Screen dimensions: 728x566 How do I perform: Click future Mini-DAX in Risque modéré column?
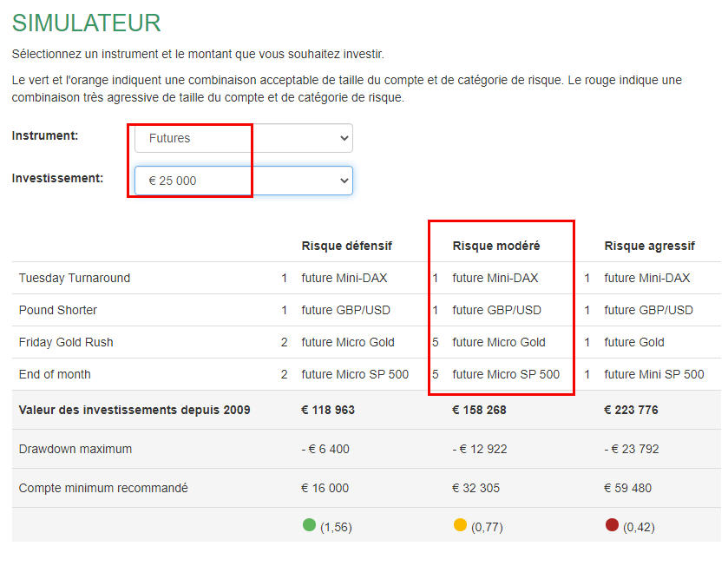495,278
